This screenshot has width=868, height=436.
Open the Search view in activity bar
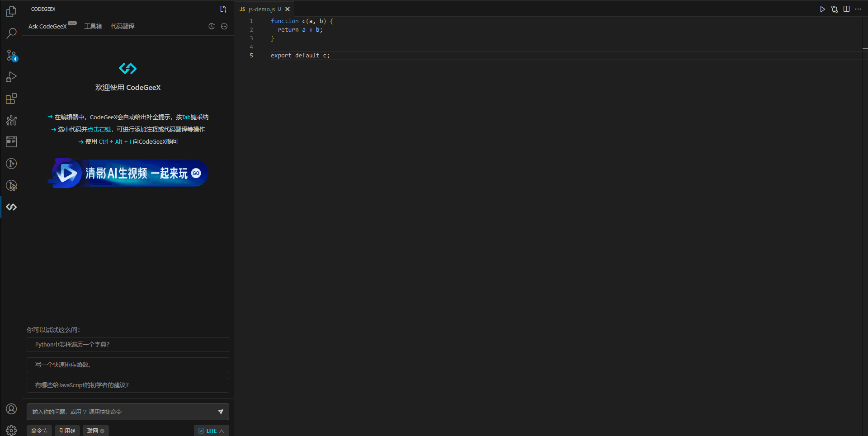[x=11, y=33]
